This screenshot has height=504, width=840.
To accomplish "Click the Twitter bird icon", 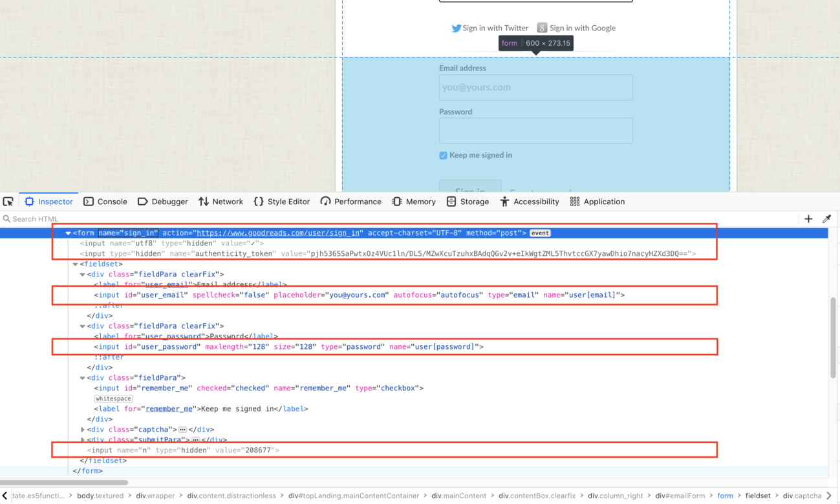I will [x=457, y=28].
